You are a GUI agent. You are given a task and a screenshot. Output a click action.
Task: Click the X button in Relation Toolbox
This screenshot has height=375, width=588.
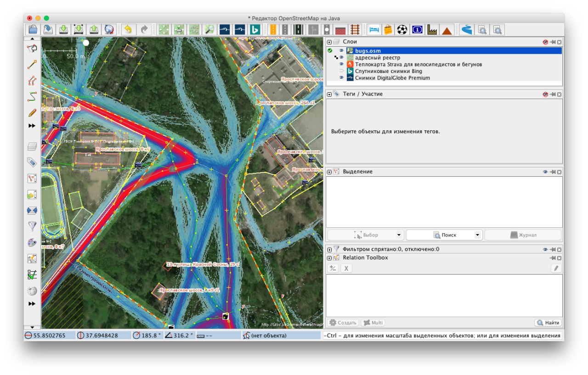(x=346, y=269)
